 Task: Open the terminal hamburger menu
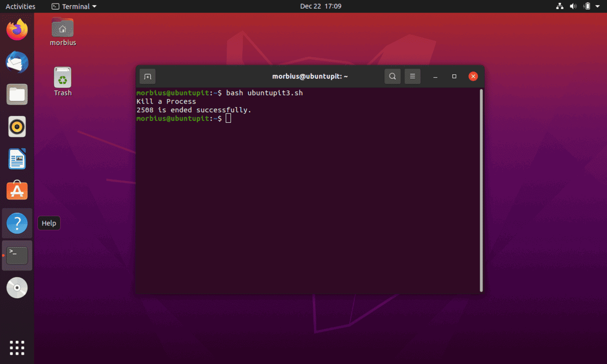coord(412,76)
